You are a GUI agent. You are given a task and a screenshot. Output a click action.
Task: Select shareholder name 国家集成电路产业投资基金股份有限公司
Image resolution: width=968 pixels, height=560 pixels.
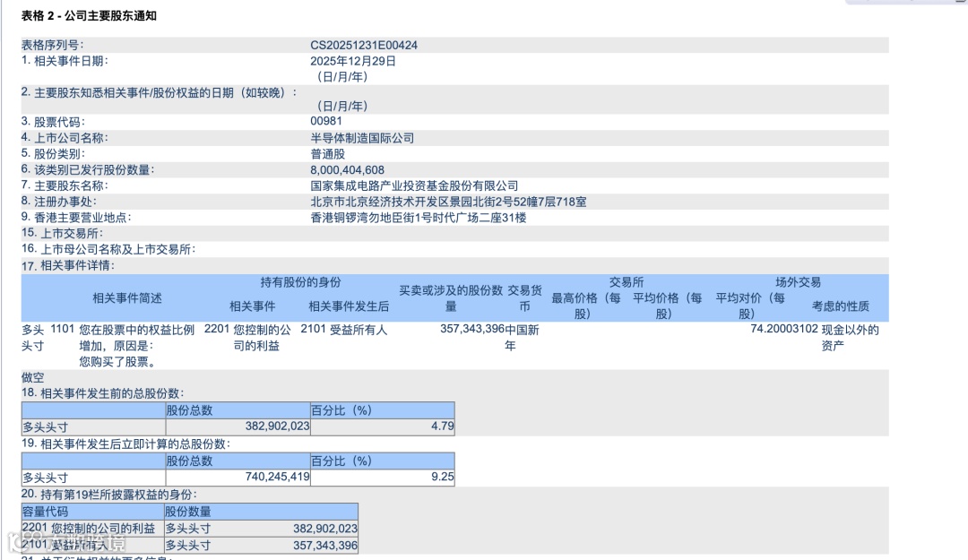(414, 185)
